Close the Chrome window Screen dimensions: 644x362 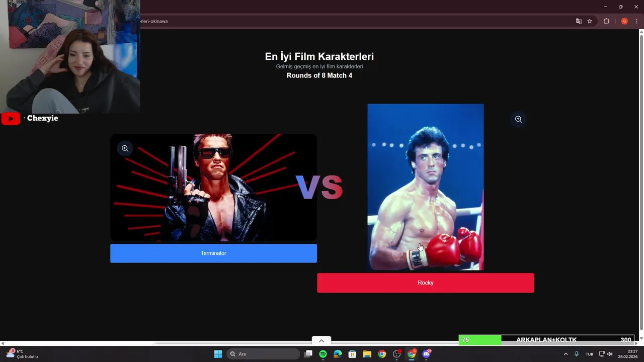[636, 7]
